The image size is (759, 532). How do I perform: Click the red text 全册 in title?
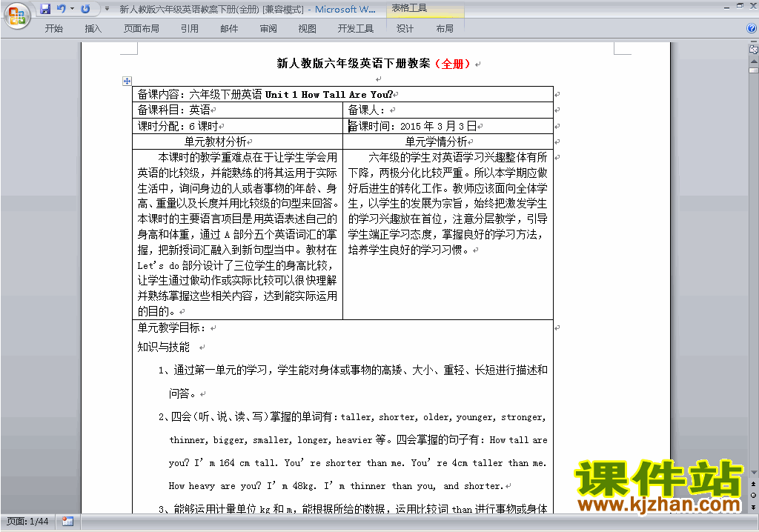453,64
